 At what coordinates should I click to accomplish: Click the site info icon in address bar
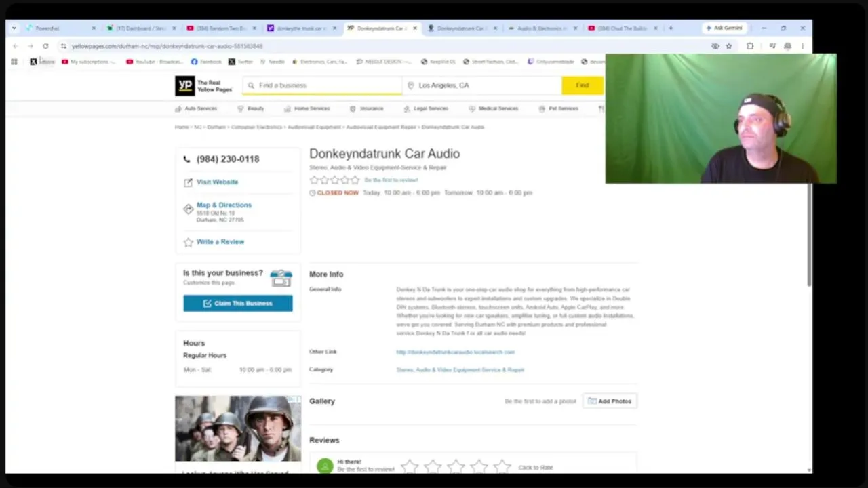tap(63, 46)
